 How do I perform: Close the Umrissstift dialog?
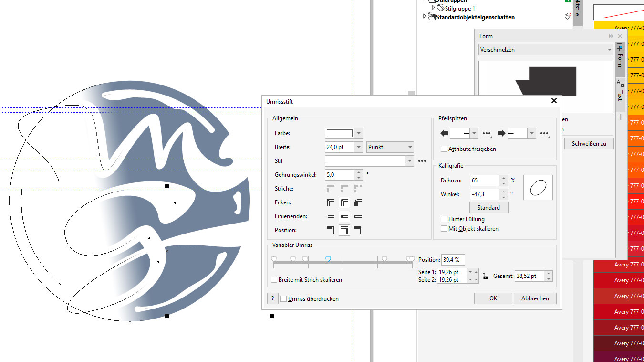[554, 101]
